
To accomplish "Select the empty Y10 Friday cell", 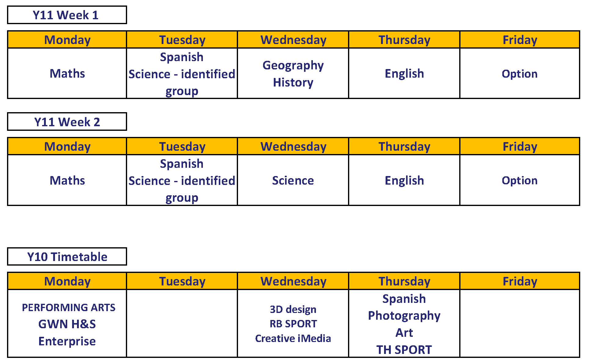I will [x=519, y=323].
